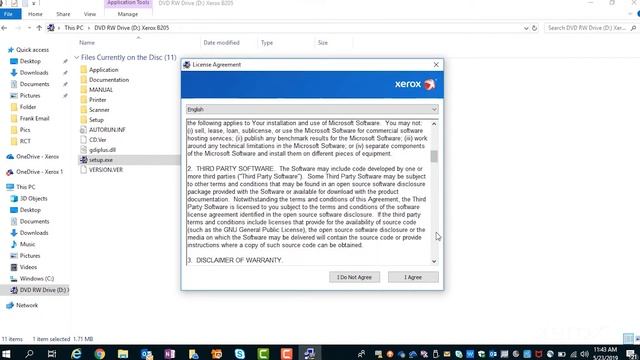Open Quick access in navigation pane
Screen dimensions: 640x360
point(32,50)
